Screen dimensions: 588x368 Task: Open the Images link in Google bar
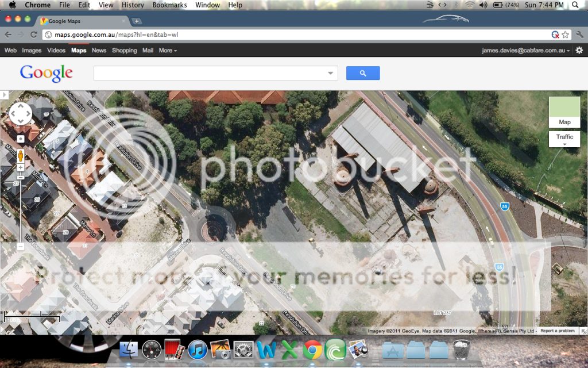pyautogui.click(x=32, y=51)
